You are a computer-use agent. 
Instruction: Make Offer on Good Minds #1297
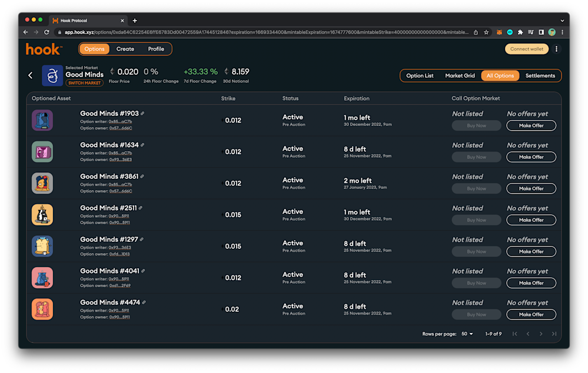(x=531, y=252)
